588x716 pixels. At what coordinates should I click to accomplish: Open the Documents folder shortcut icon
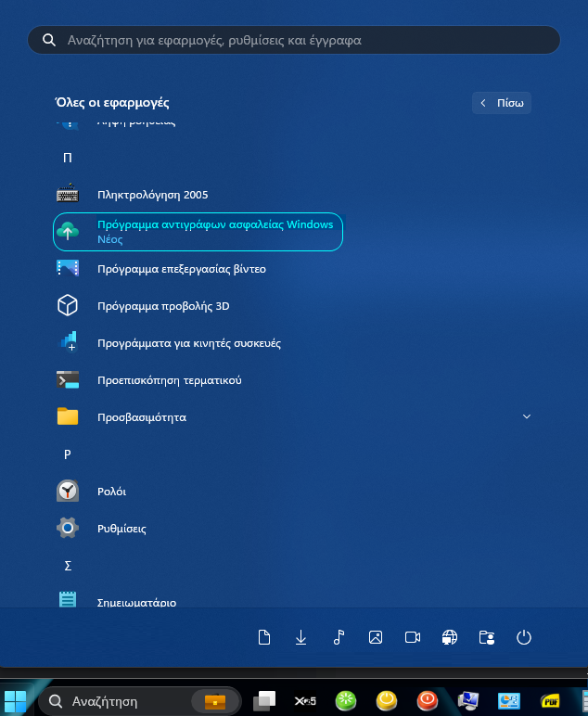coord(264,637)
